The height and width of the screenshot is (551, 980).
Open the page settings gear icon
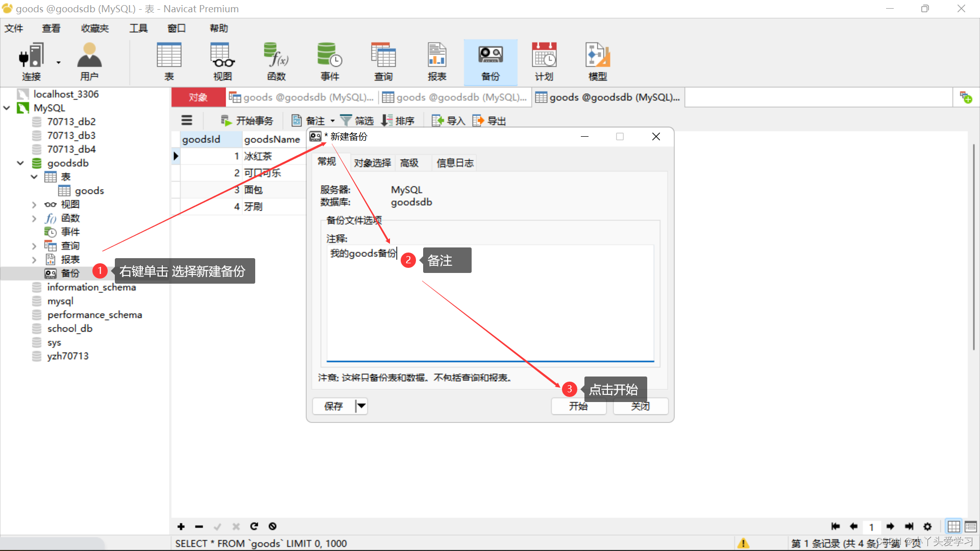point(927,527)
